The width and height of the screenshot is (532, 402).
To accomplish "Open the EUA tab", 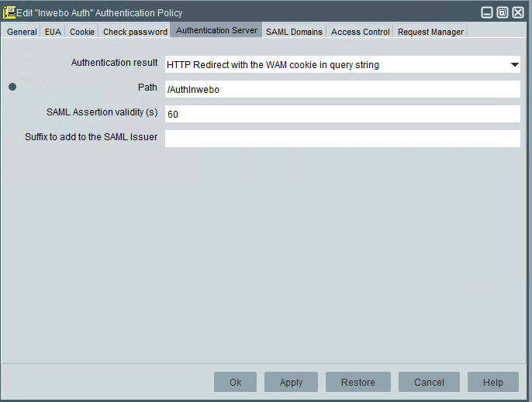I will click(53, 32).
